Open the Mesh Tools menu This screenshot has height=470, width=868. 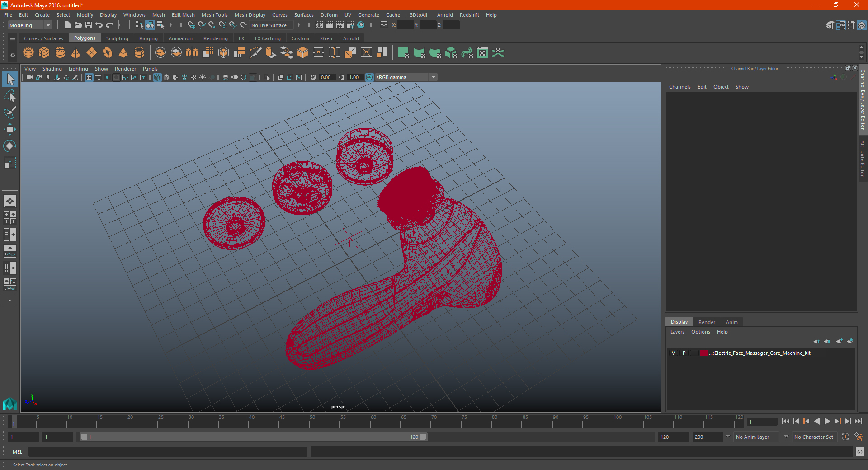(x=215, y=15)
